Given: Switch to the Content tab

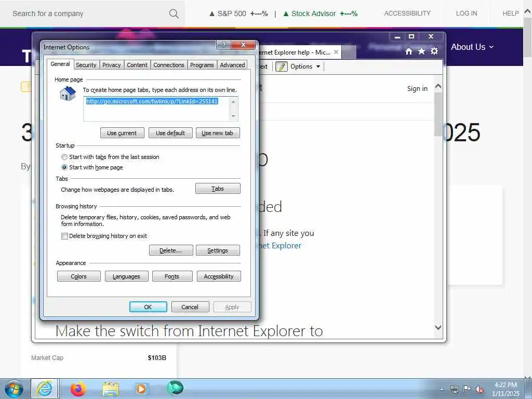Looking at the screenshot, I should point(137,65).
